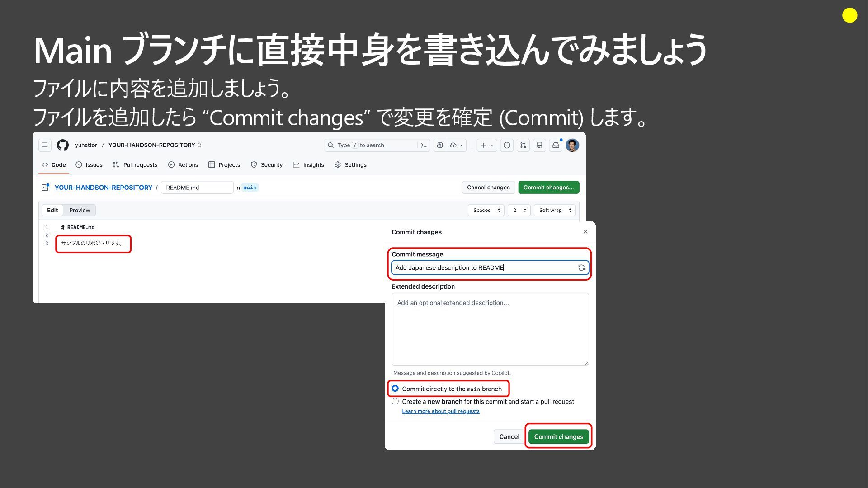Open the Spaces indent mode dropdown

pos(486,210)
